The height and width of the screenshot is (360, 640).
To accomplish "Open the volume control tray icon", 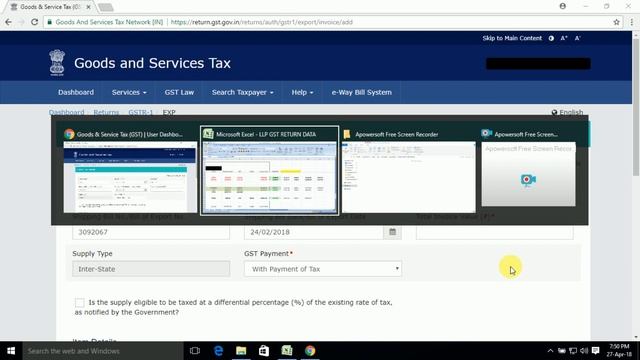I will click(x=584, y=351).
